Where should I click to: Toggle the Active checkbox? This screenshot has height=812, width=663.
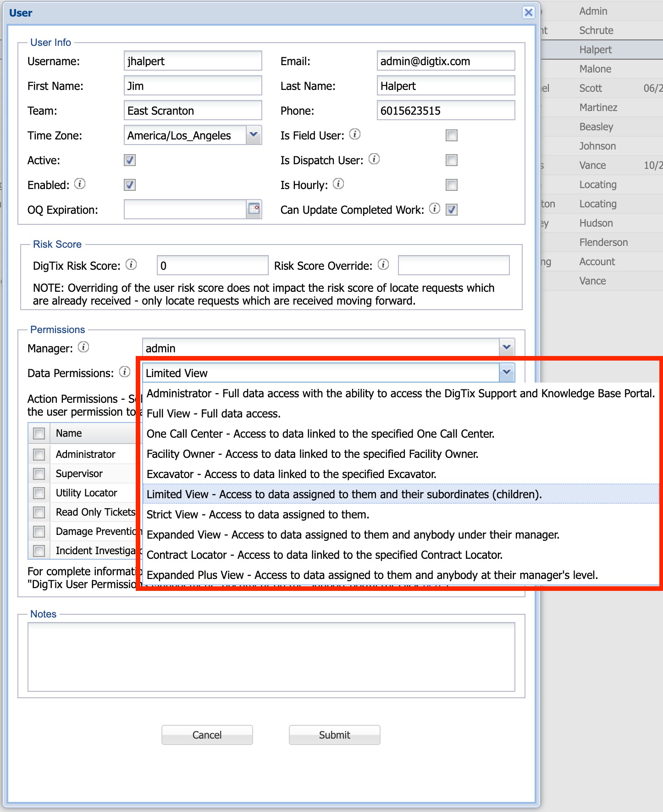[130, 160]
